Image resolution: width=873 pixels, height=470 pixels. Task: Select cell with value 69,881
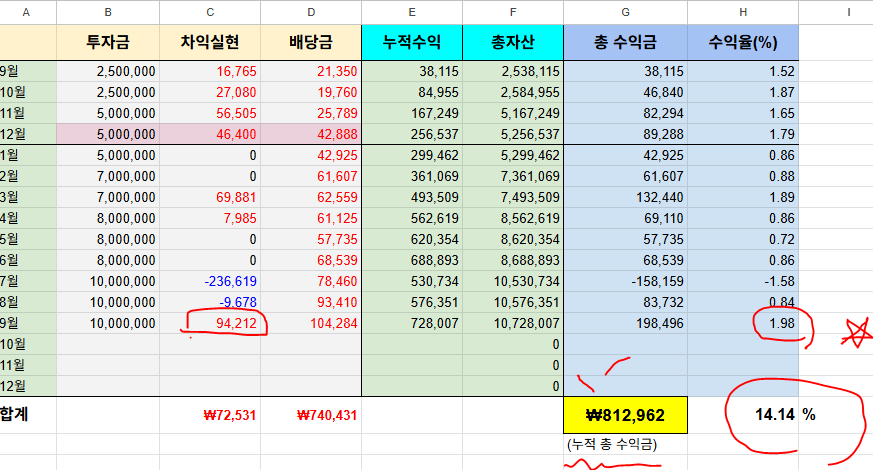(x=210, y=198)
